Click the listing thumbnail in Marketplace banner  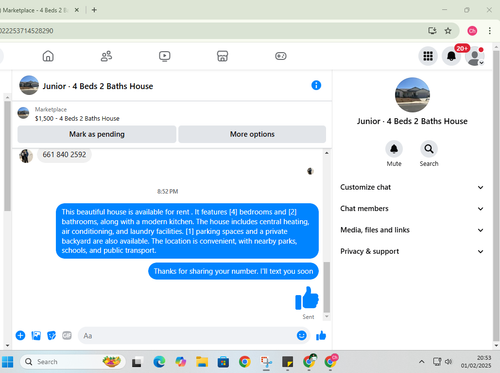click(x=23, y=113)
